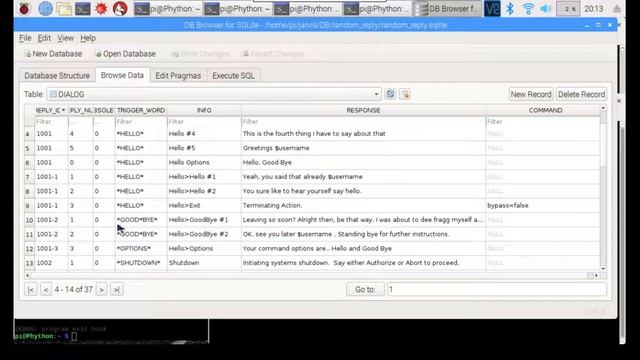Click the CPU usage monitor

coord(568,9)
